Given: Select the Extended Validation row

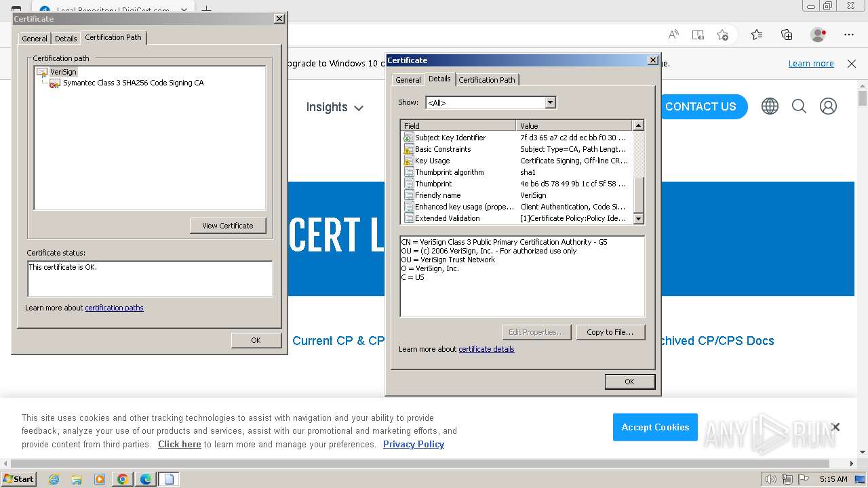Looking at the screenshot, I should click(516, 218).
